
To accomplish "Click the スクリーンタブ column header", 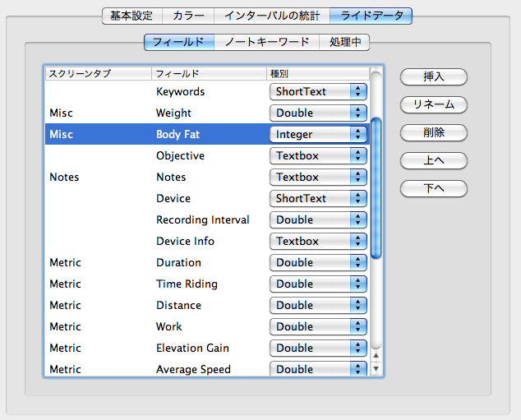I will tap(99, 73).
